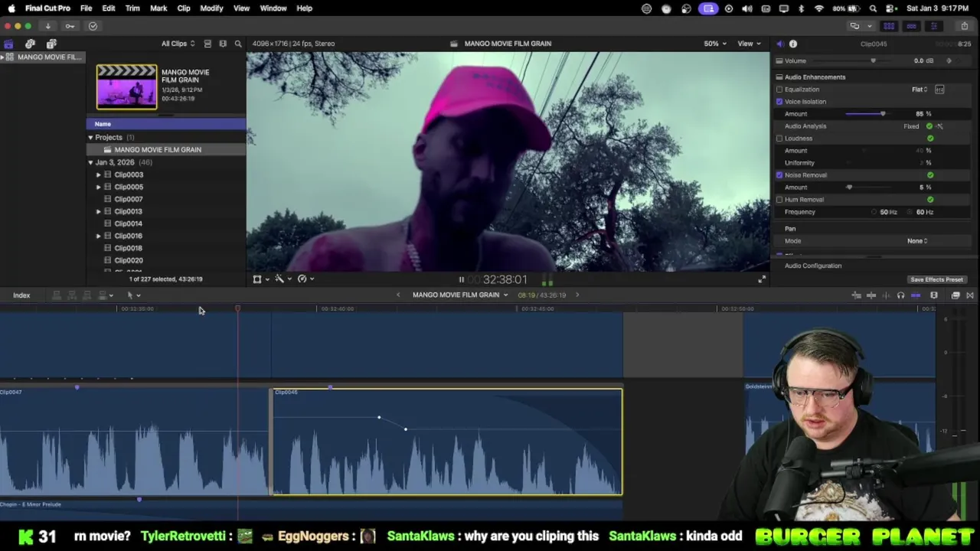Viewport: 980px width, 551px height.
Task: Open the Window menu
Action: 273,8
